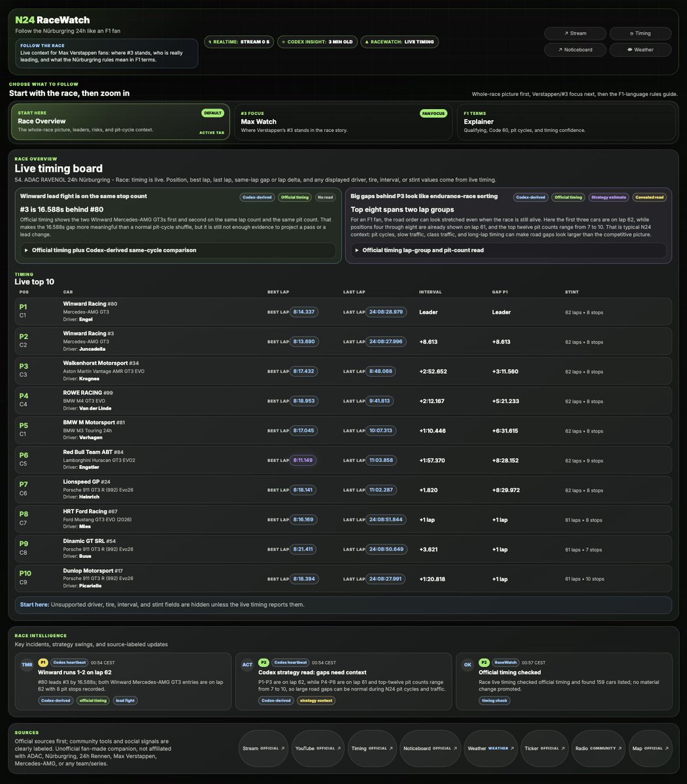
Task: Click the Strategy estimate badge
Action: tap(607, 197)
